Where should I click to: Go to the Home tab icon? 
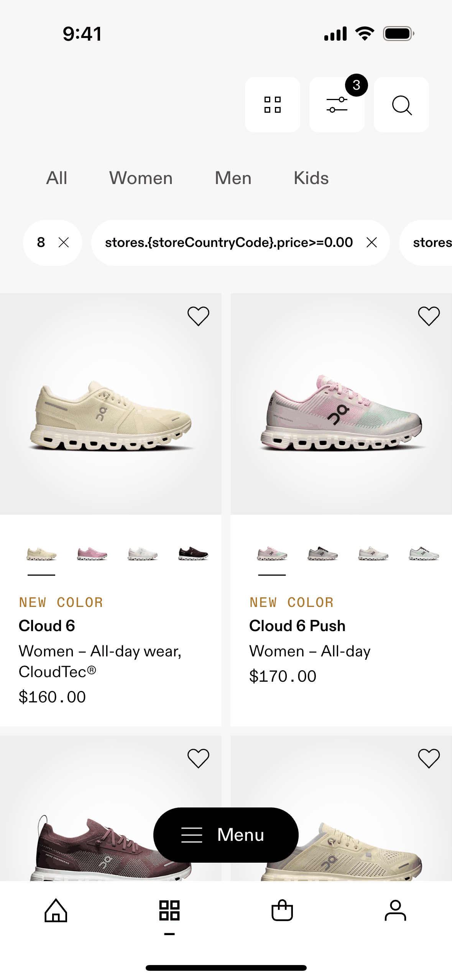[x=56, y=910]
